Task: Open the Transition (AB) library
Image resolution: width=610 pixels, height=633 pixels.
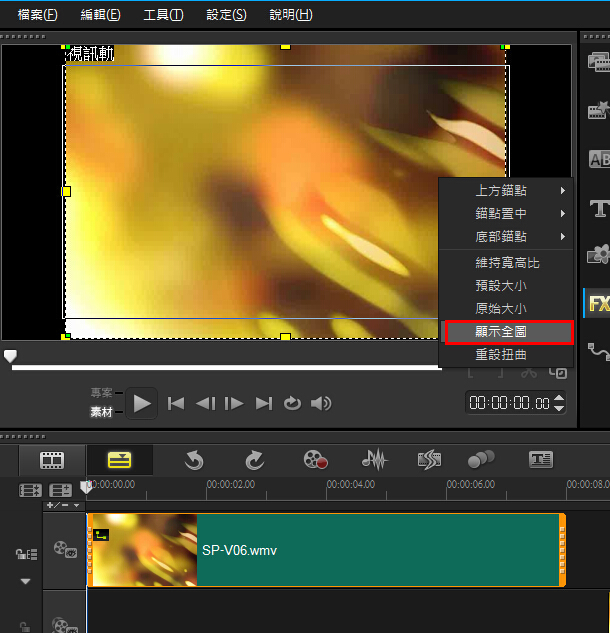Action: click(x=599, y=159)
